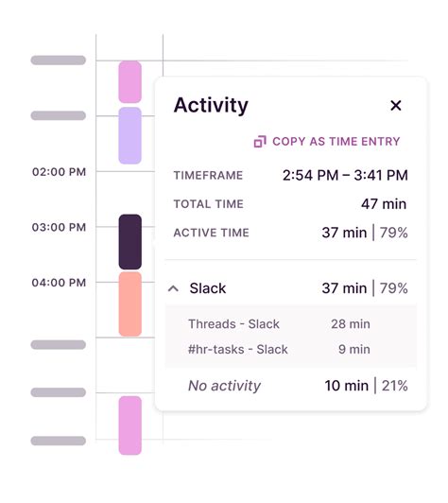Click the Activity popup title

click(x=211, y=106)
